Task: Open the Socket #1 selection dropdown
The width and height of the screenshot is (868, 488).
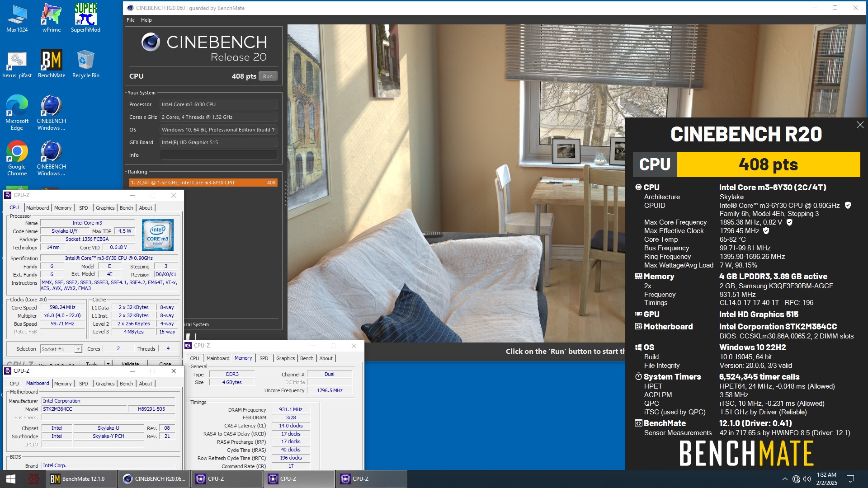Action: [x=61, y=349]
